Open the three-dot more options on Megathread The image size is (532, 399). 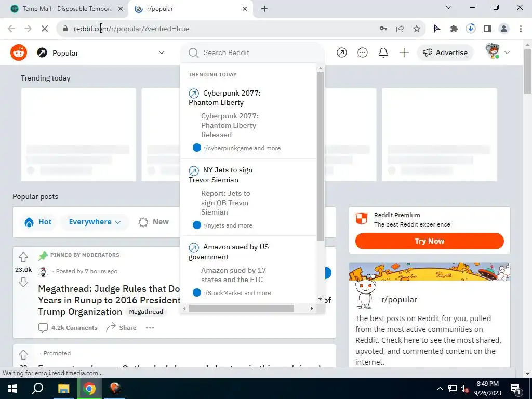click(150, 328)
